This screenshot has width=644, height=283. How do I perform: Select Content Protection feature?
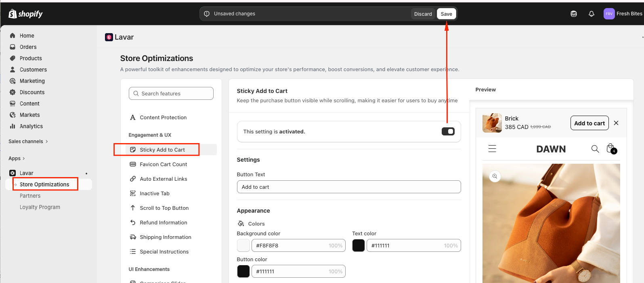pos(163,117)
